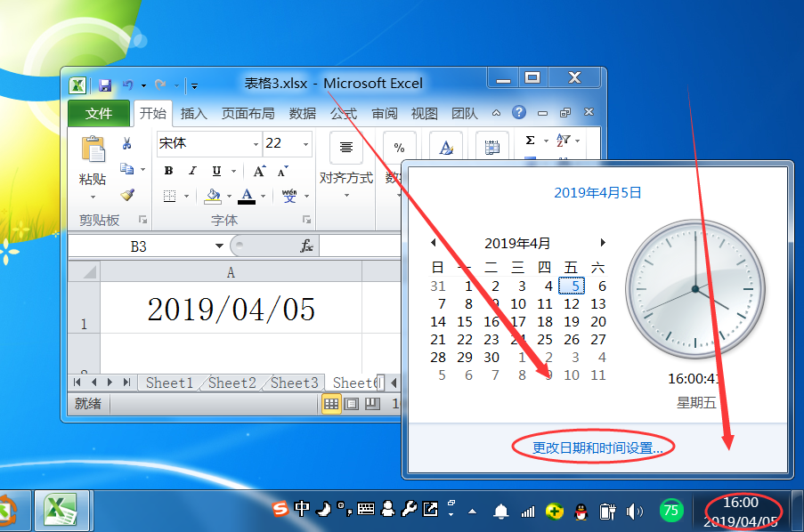Go to next month in calendar

pyautogui.click(x=603, y=242)
